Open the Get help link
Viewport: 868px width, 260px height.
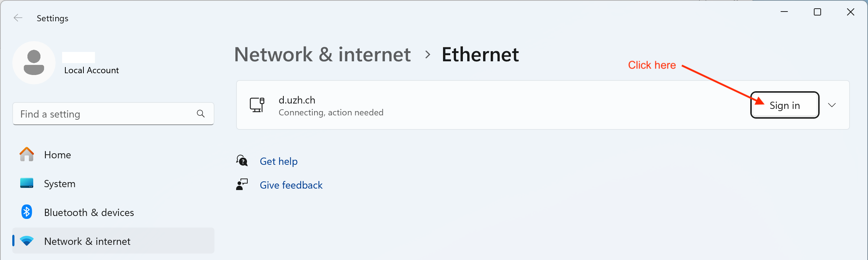click(279, 161)
